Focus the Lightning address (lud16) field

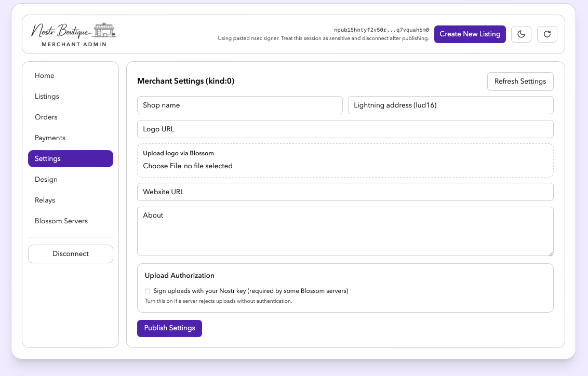point(450,105)
